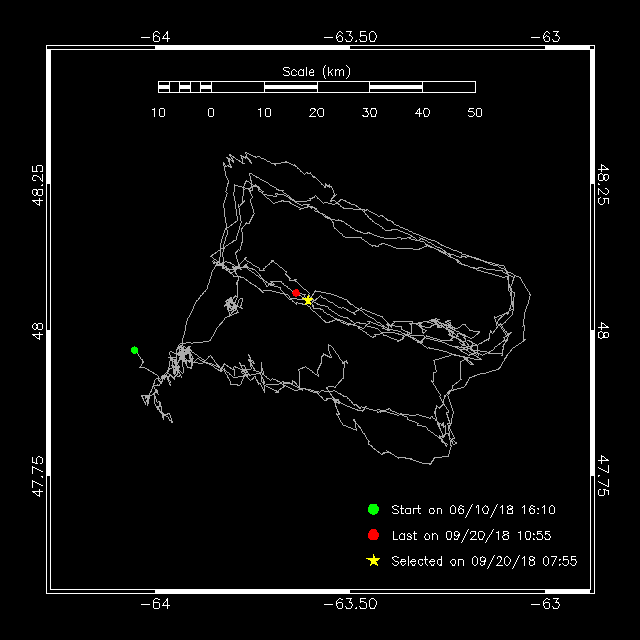Click the scale bar label '0'
The width and height of the screenshot is (640, 640).
(211, 112)
